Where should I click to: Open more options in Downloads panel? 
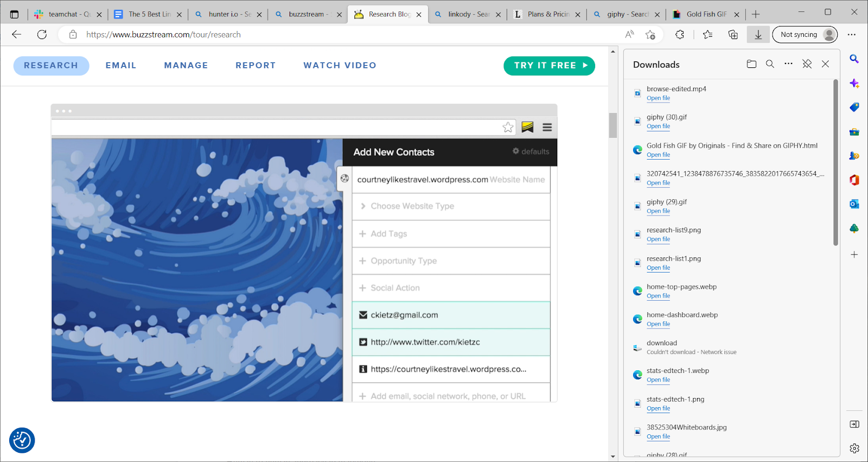[788, 64]
